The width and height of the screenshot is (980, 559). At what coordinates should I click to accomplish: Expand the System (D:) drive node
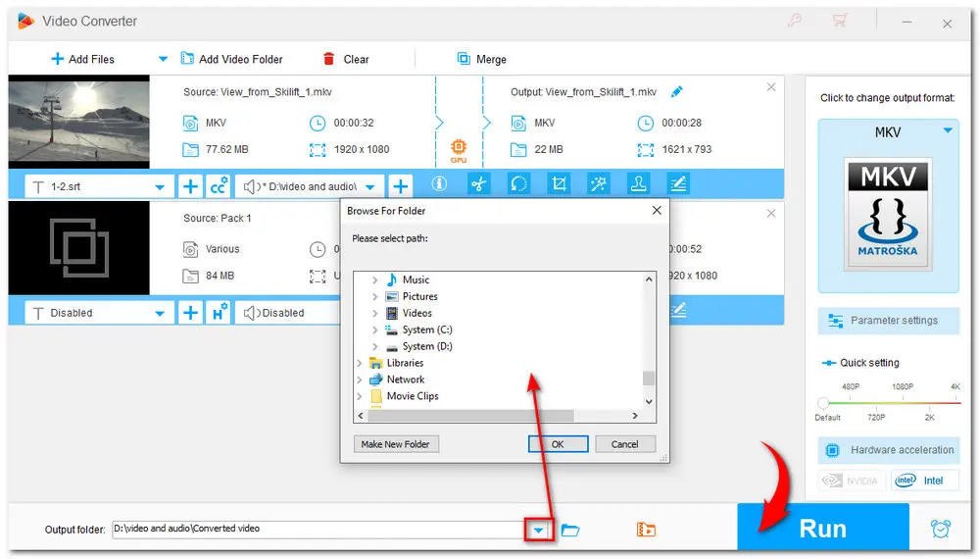pyautogui.click(x=375, y=346)
